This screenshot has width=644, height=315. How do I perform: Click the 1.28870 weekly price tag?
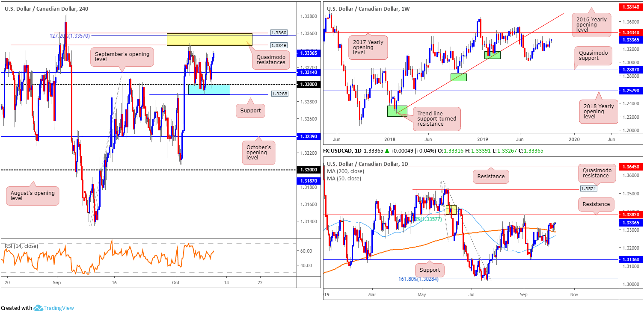tap(631, 69)
